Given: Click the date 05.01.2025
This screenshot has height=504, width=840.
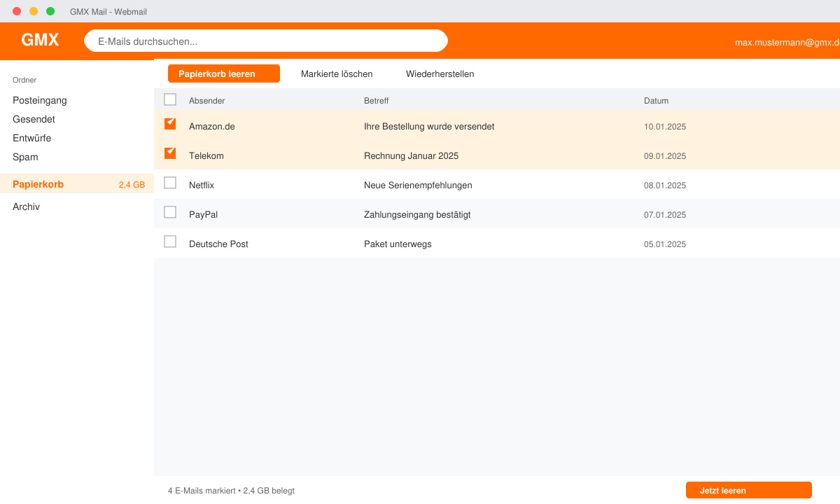Looking at the screenshot, I should (x=665, y=244).
